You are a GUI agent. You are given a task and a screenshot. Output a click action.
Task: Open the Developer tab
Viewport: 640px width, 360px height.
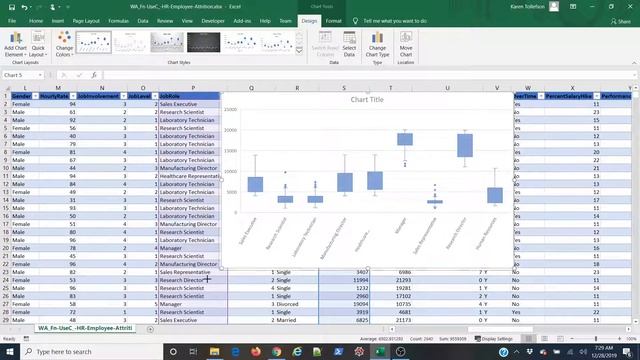coord(213,21)
